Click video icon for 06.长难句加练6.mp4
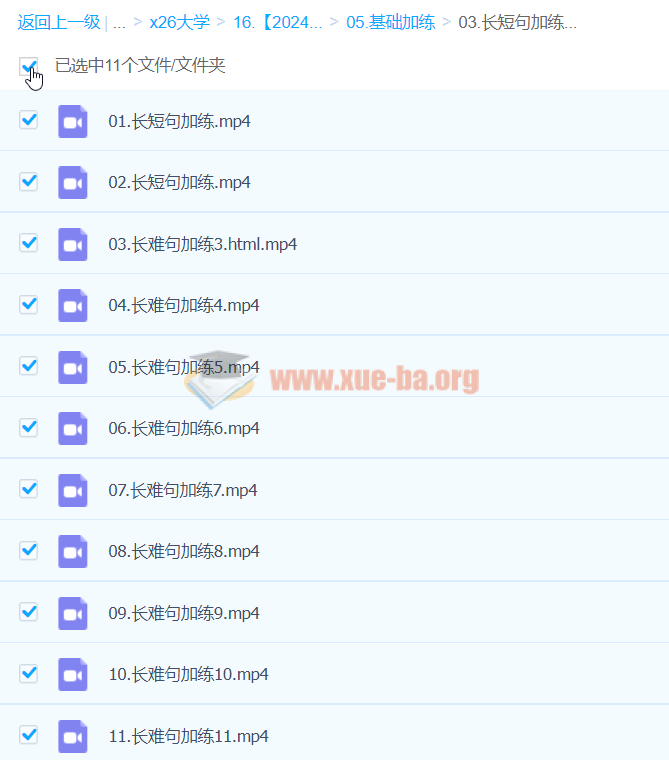This screenshot has height=760, width=669. [73, 428]
